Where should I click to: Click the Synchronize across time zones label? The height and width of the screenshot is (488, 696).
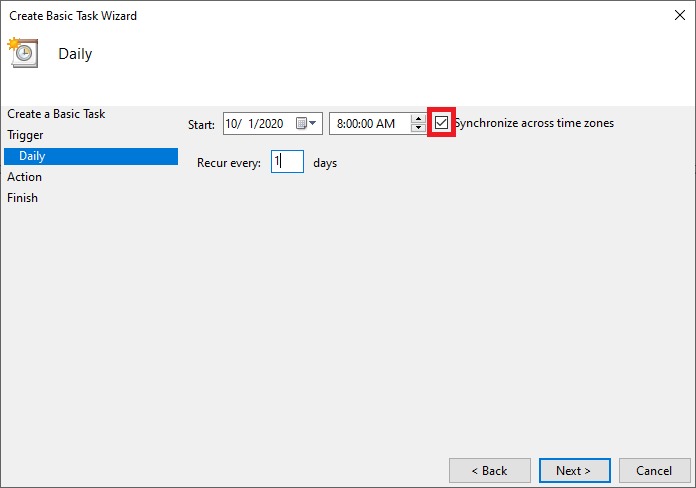534,123
